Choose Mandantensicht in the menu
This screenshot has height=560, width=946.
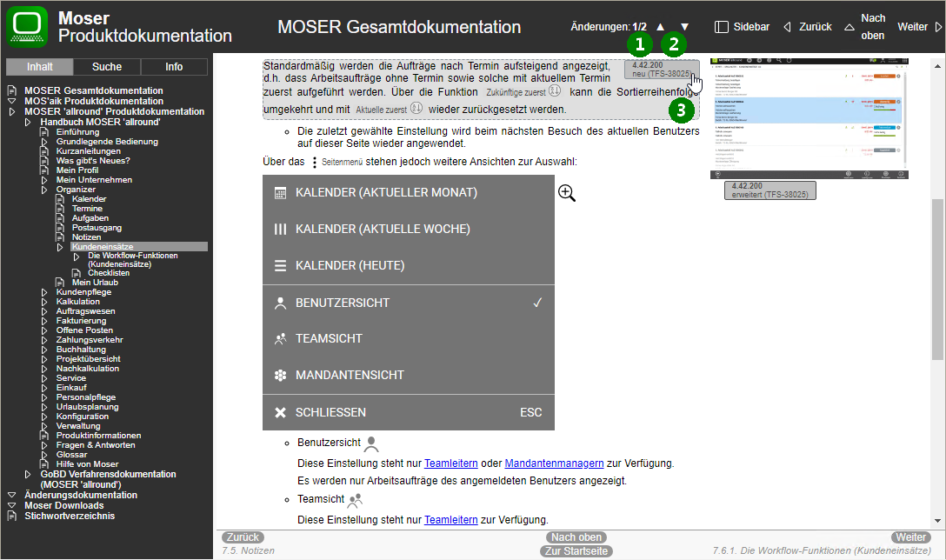point(409,376)
